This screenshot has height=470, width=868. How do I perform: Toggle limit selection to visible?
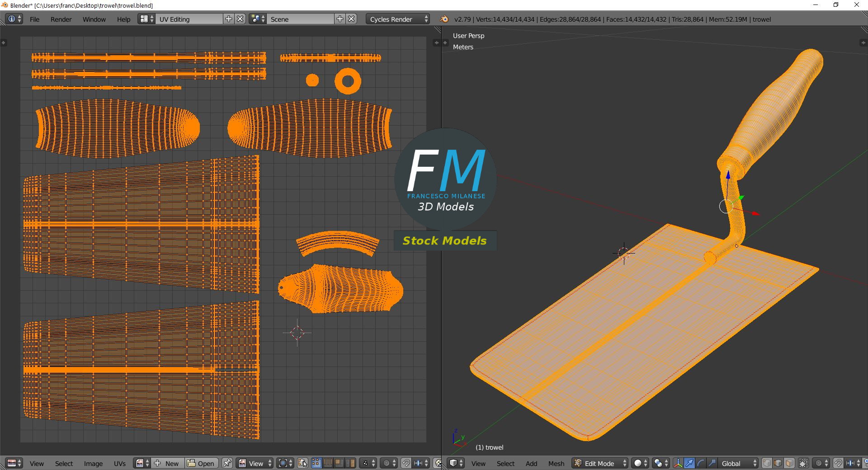(x=803, y=463)
